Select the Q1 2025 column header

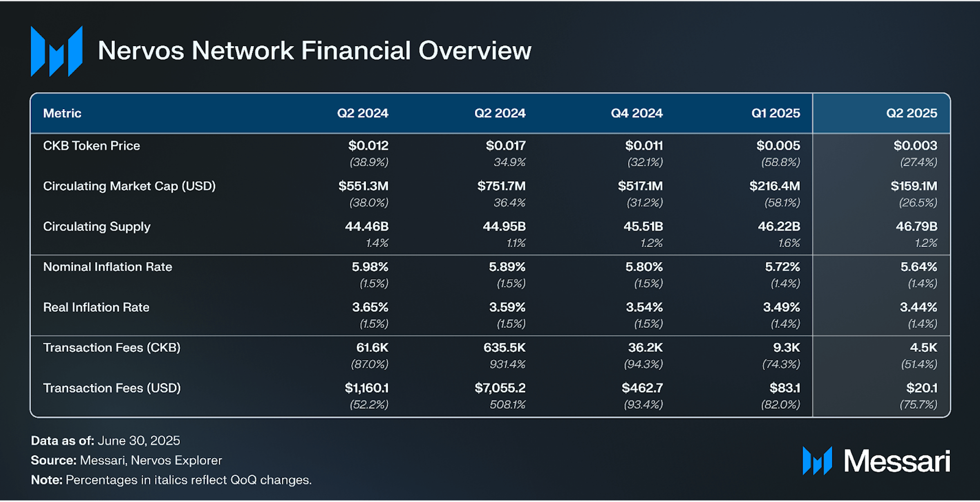pyautogui.click(x=775, y=113)
